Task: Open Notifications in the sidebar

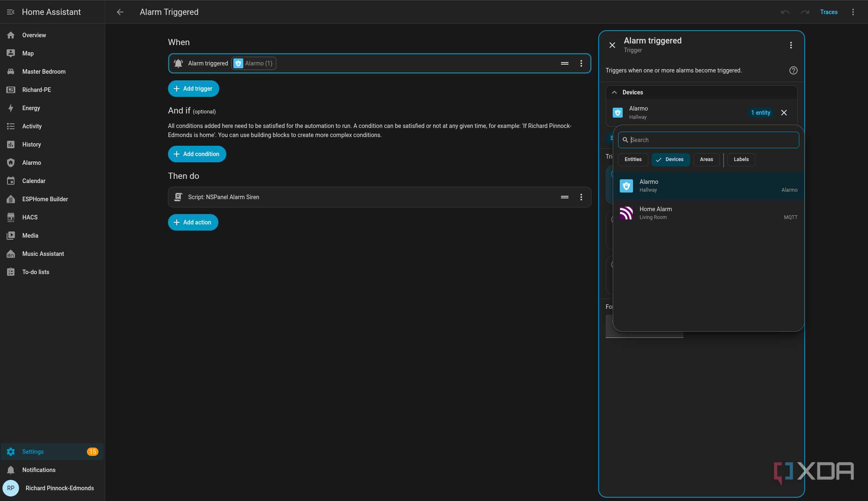Action: tap(52, 470)
